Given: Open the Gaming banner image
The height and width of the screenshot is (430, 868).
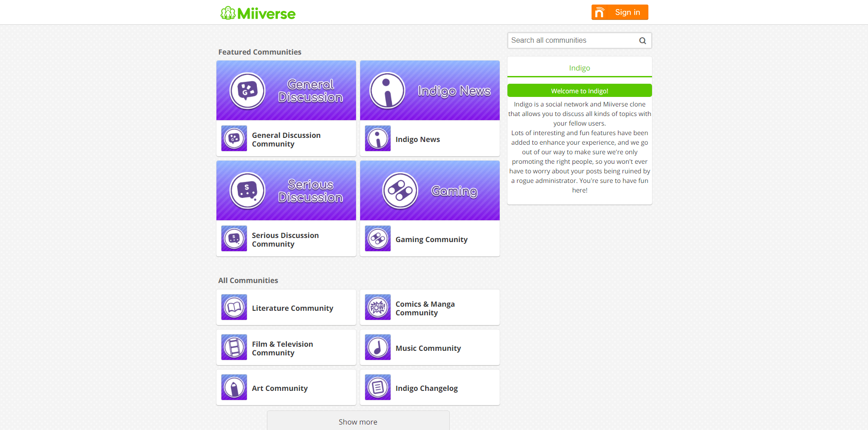Looking at the screenshot, I should click(430, 191).
